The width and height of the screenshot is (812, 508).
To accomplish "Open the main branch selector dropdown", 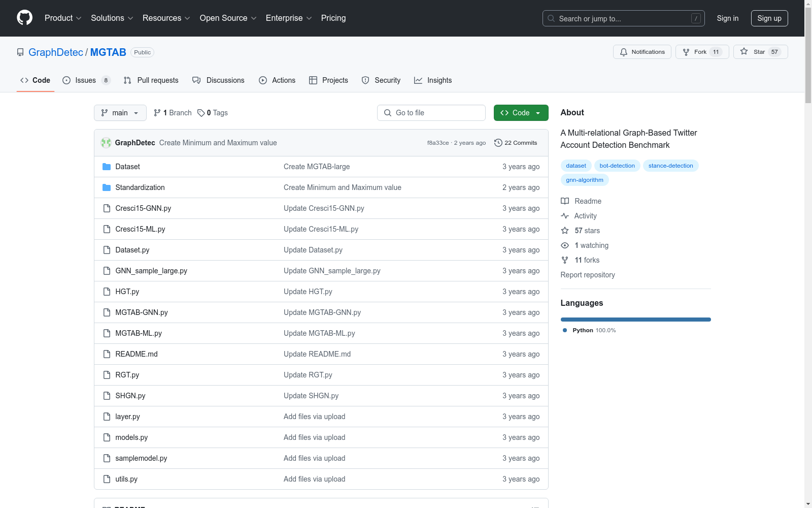I will pyautogui.click(x=120, y=113).
